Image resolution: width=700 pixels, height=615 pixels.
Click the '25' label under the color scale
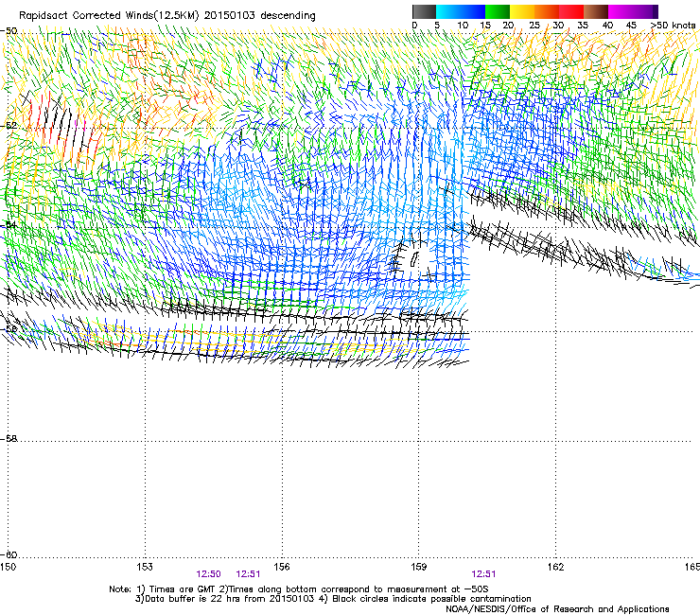[534, 25]
